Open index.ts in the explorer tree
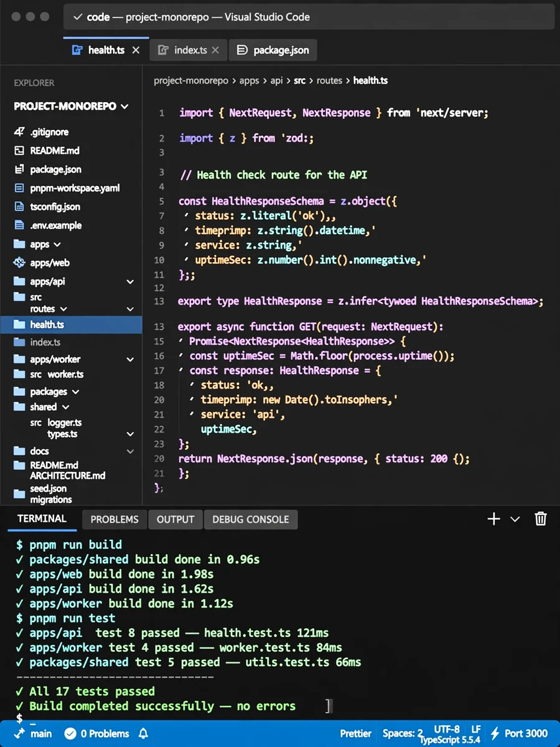This screenshot has width=560, height=747. (45, 342)
